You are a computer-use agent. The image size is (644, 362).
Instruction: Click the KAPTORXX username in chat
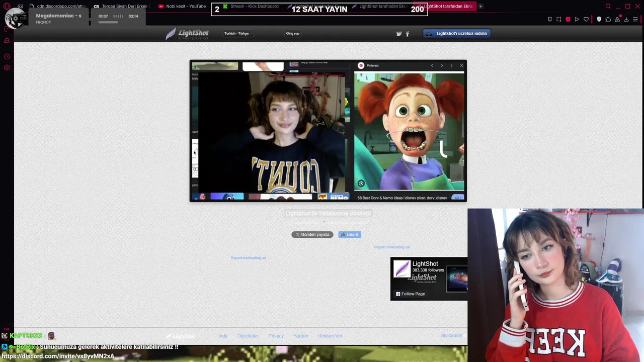[26, 335]
